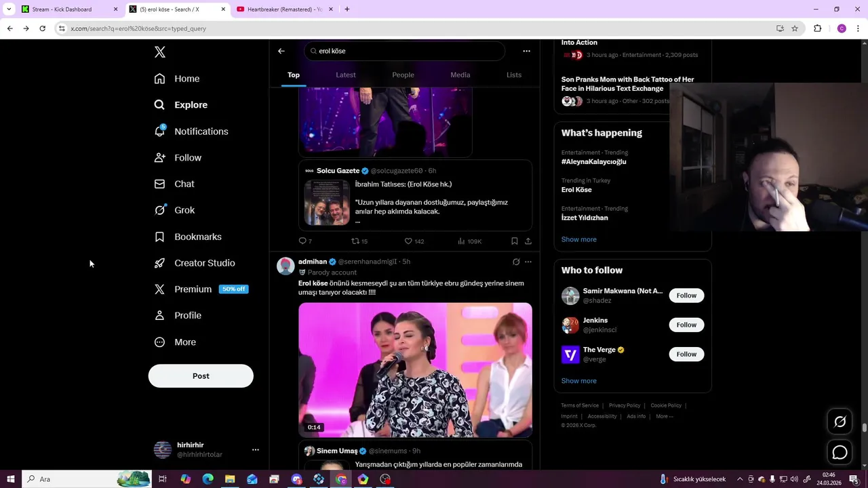Click the X logo in the sidebar
Image resolution: width=868 pixels, height=488 pixels.
pos(159,52)
